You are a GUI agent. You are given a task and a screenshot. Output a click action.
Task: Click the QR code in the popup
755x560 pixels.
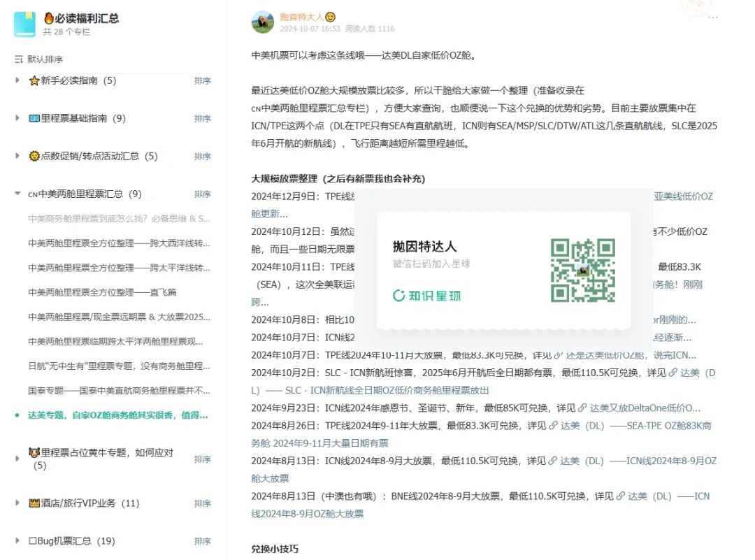click(x=582, y=270)
